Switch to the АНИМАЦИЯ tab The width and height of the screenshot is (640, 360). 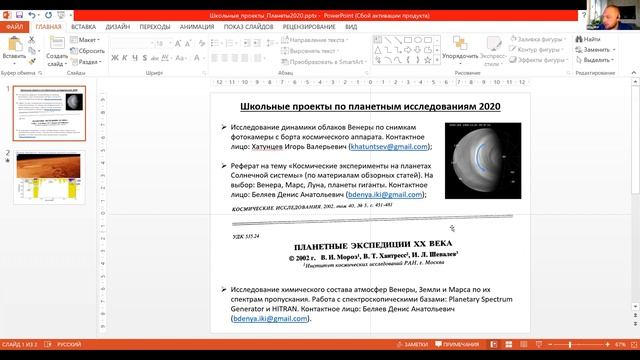click(197, 27)
